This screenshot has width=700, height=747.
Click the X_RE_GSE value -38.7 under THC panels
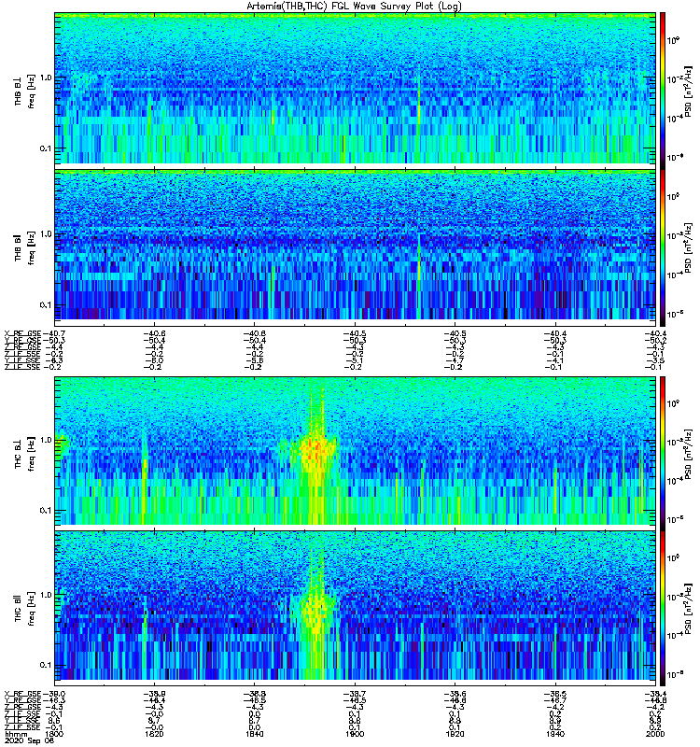point(355,694)
